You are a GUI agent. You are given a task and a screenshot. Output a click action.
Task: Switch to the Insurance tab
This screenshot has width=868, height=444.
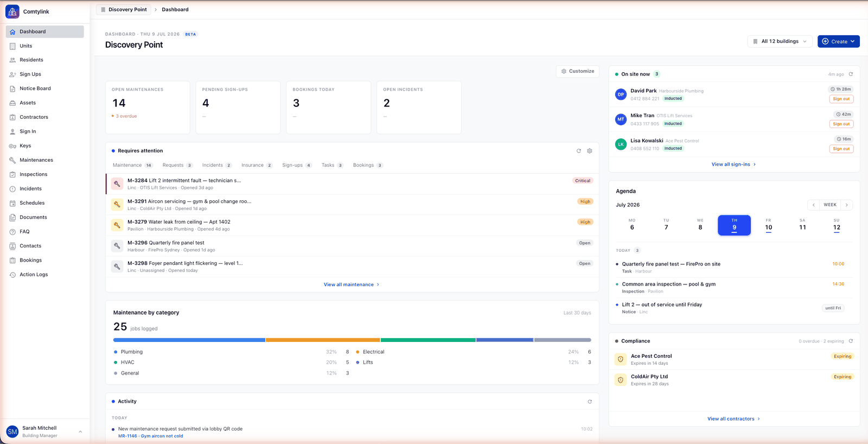tap(257, 165)
